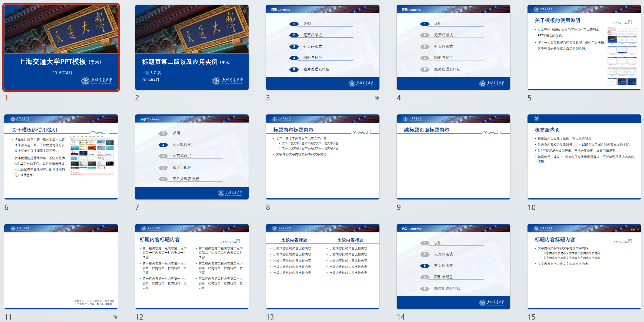This screenshot has width=644, height=322.
Task: Click the slide number 10 label
Action: 532,207
